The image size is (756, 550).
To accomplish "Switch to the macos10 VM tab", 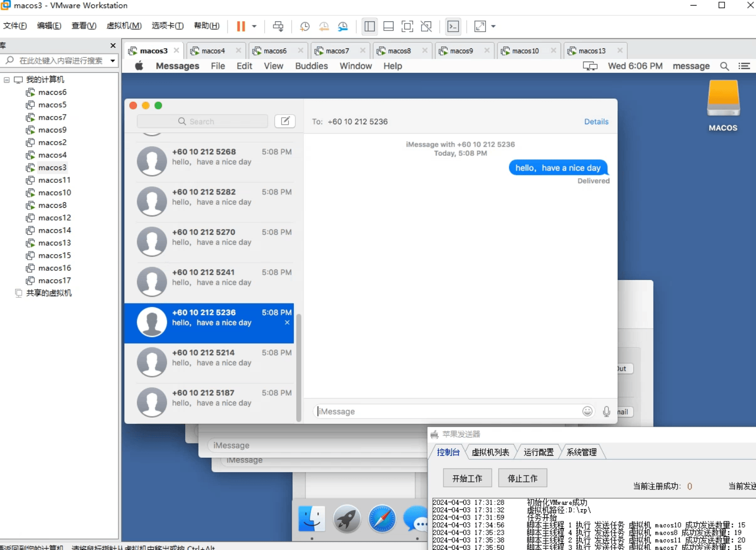I will (x=525, y=51).
